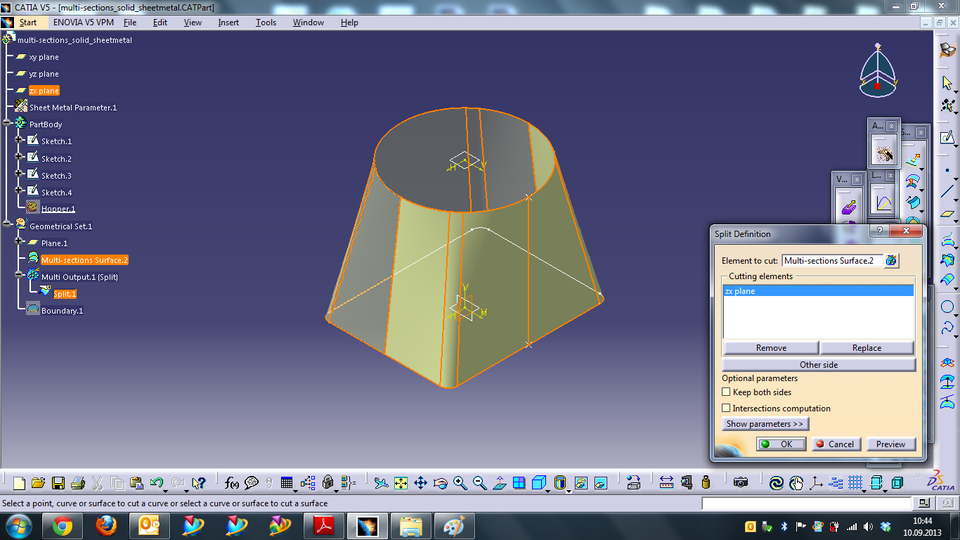Select Boundary.1 in the specification tree
This screenshot has width=960, height=540.
(x=62, y=311)
